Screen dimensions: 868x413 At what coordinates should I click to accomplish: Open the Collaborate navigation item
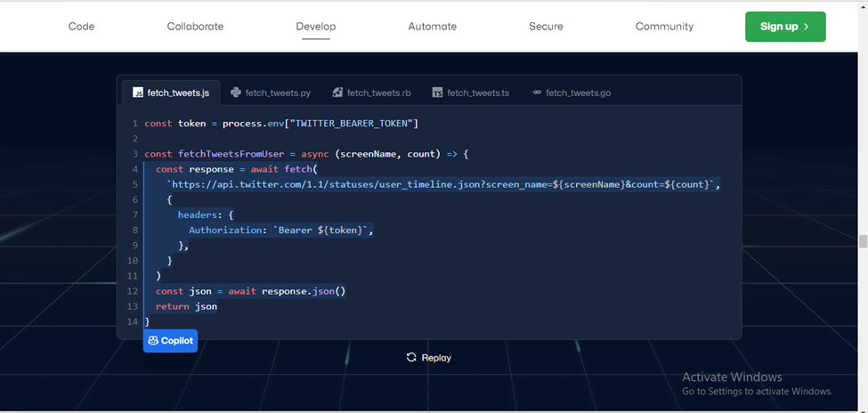pos(195,26)
